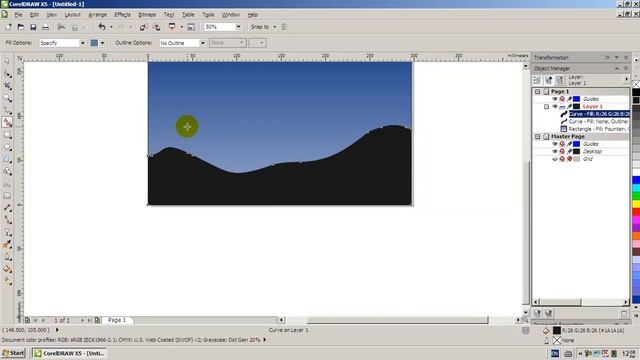The image size is (640, 360).
Task: Click the Import icon
Action: 143,27
